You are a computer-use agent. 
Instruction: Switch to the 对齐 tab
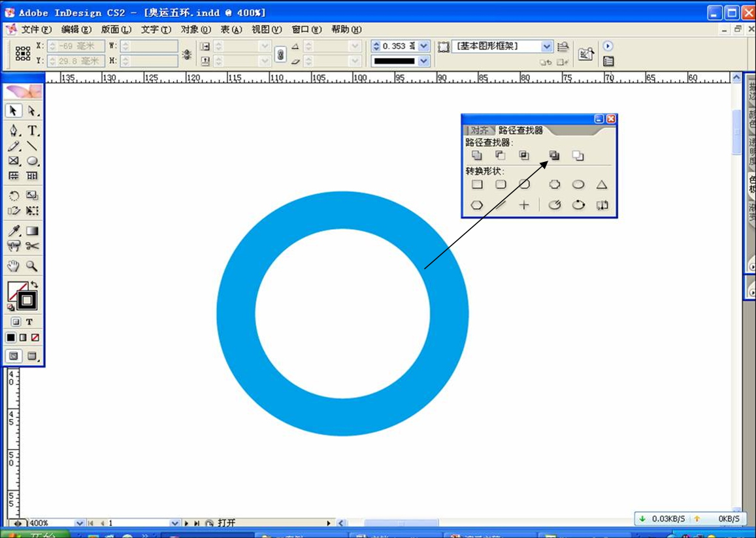coord(479,130)
